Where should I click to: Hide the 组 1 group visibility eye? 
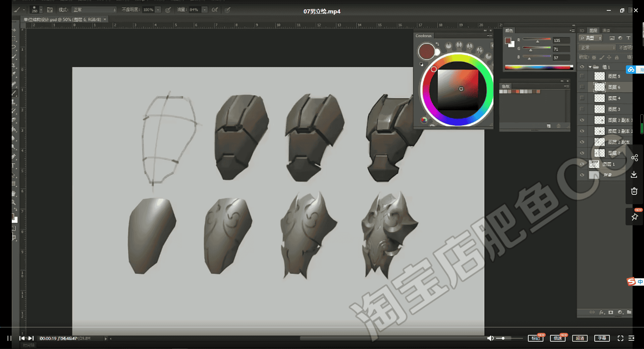click(x=582, y=67)
